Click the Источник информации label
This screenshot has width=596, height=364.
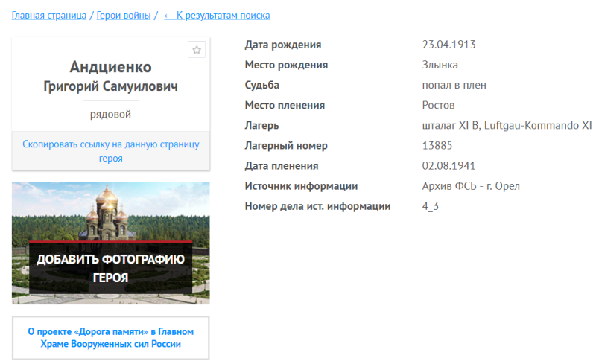301,186
